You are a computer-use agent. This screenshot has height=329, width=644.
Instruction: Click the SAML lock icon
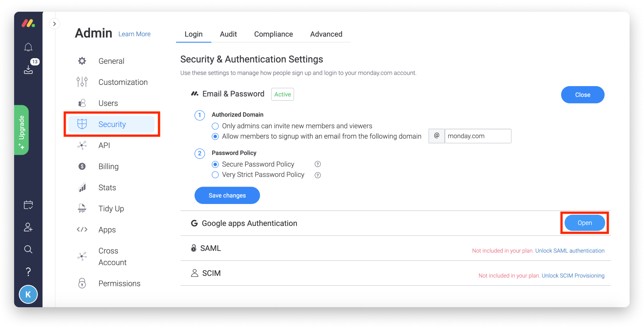tap(194, 248)
